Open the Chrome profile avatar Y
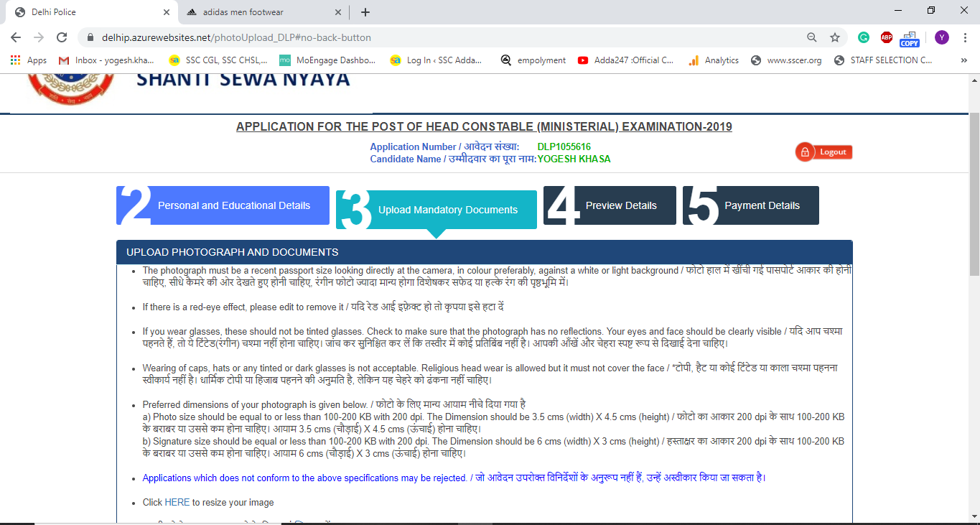This screenshot has height=525, width=980. (x=942, y=37)
